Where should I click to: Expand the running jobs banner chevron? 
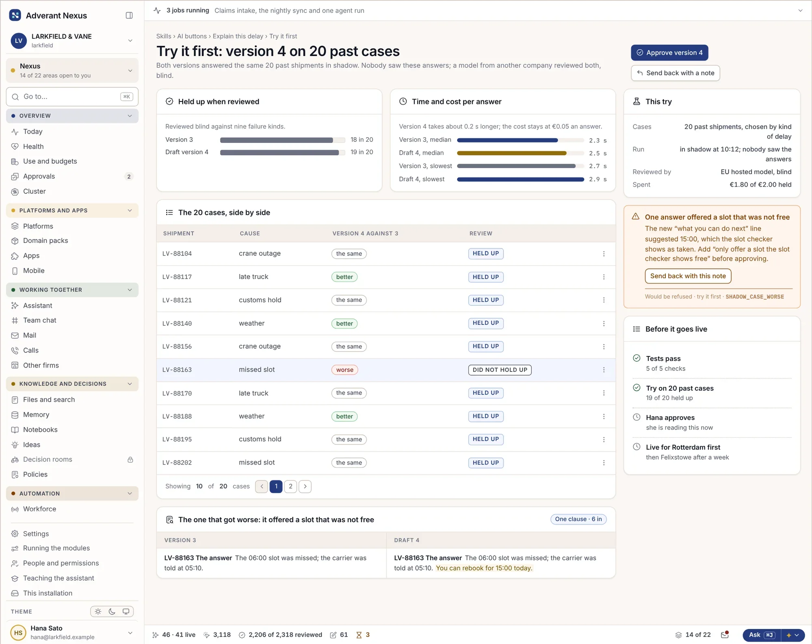pyautogui.click(x=800, y=11)
